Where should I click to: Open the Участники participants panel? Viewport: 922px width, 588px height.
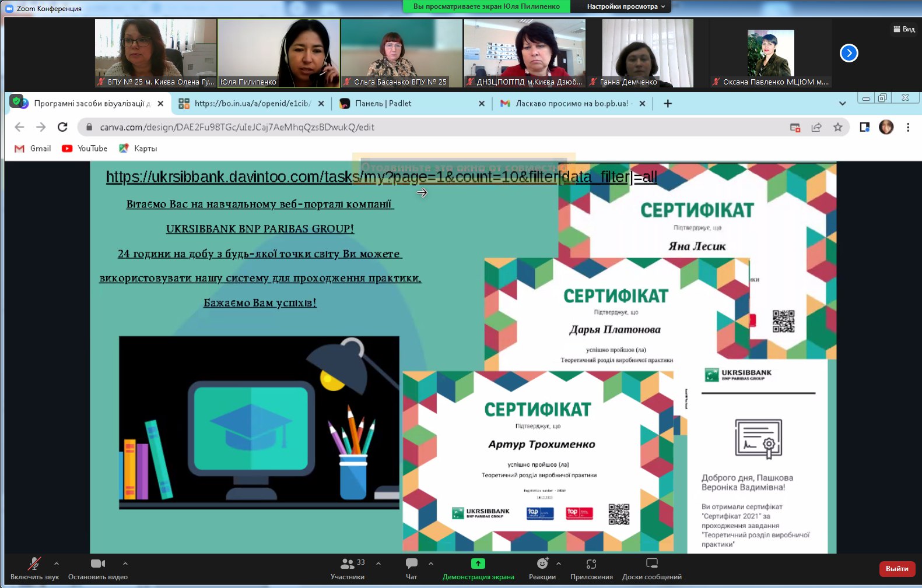pos(348,568)
